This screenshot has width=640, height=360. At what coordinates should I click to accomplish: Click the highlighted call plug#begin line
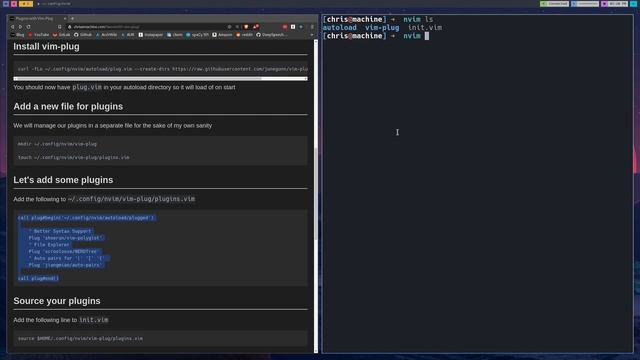86,218
